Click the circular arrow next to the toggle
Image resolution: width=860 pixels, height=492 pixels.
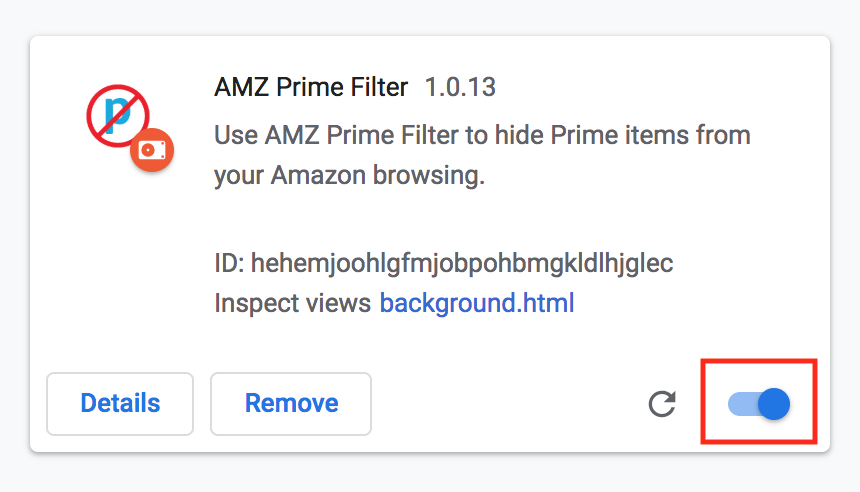coord(662,404)
